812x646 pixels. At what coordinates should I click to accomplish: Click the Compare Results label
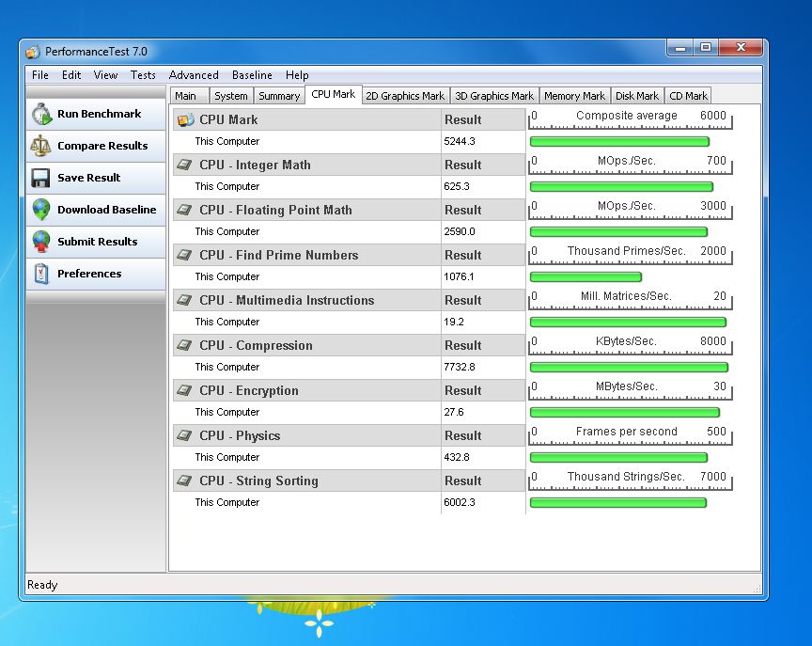pyautogui.click(x=102, y=146)
